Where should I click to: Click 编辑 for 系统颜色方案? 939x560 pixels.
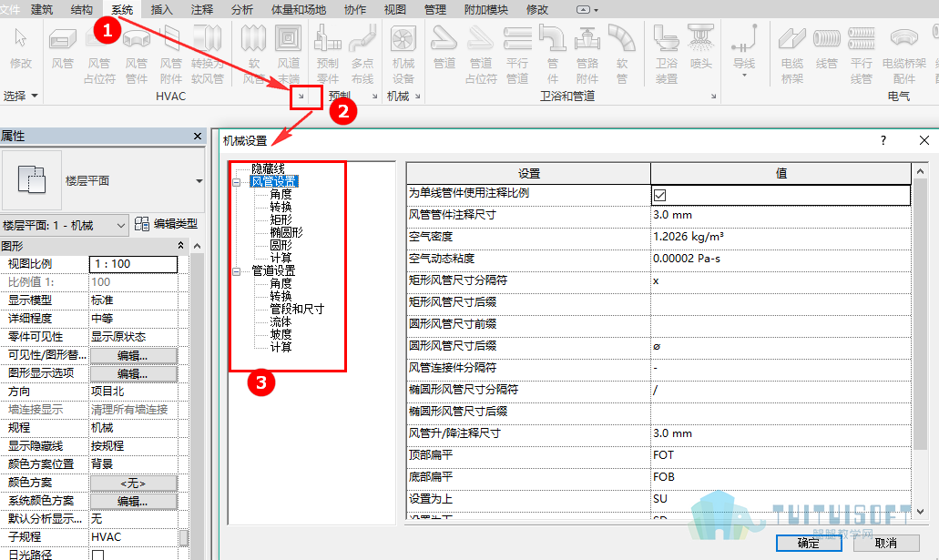pyautogui.click(x=133, y=502)
